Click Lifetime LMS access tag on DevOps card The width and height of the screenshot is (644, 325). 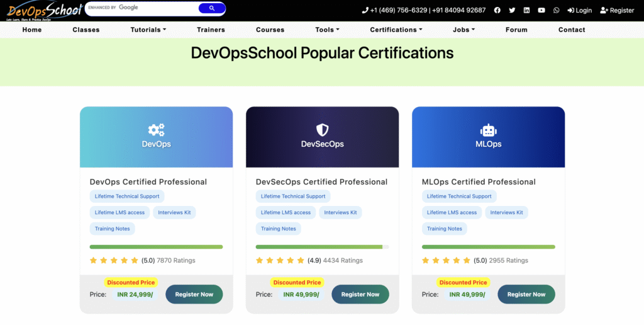click(119, 212)
